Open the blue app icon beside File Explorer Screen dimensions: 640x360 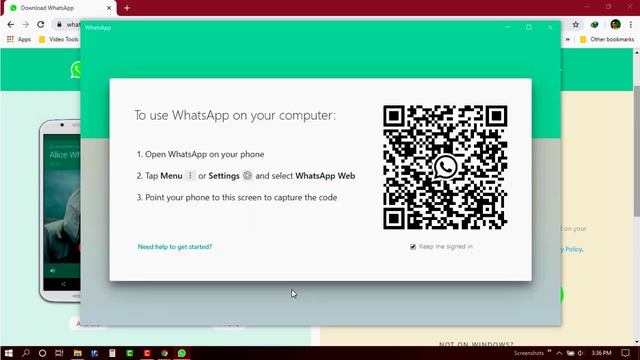point(95,353)
